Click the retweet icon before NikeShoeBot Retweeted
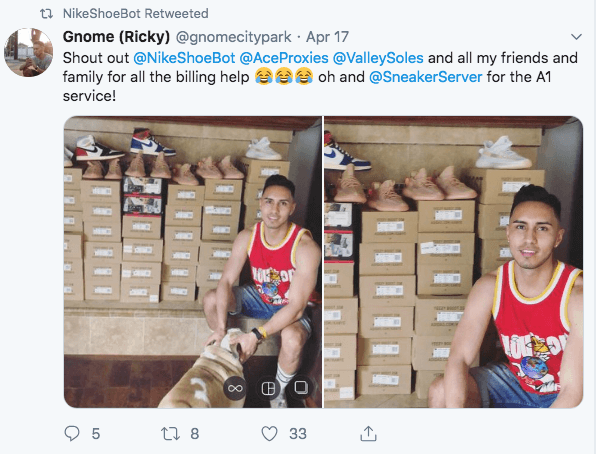This screenshot has height=454, width=596. (x=47, y=14)
